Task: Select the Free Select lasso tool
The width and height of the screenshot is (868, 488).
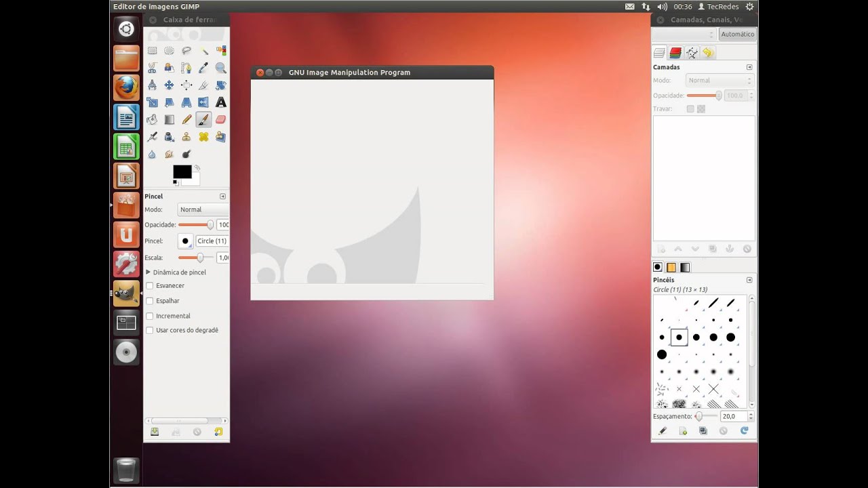Action: (x=186, y=51)
